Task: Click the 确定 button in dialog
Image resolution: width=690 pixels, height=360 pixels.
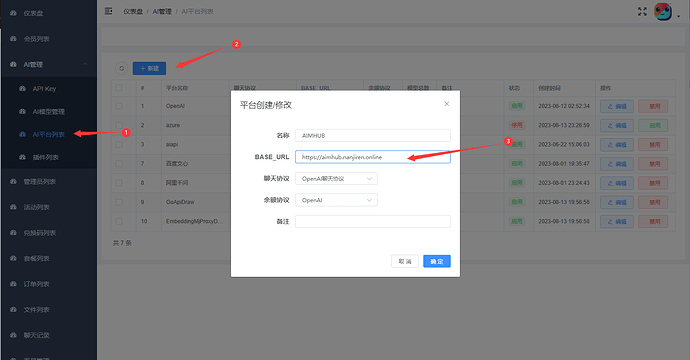Action: point(437,261)
